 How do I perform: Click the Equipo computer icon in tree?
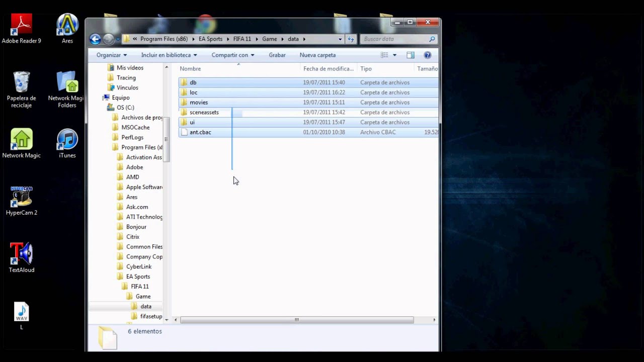click(x=106, y=98)
